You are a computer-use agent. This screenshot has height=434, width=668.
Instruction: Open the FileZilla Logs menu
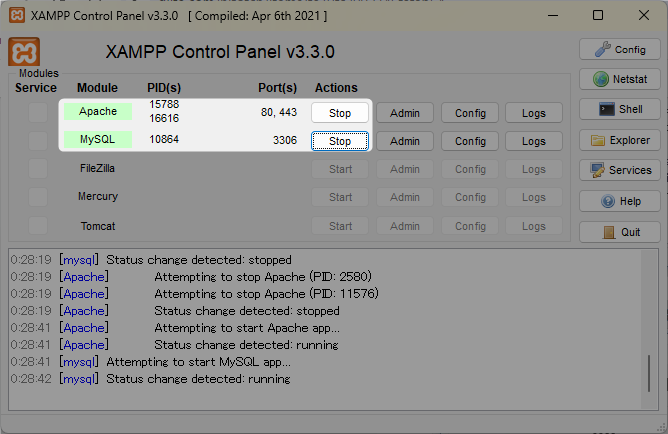point(534,169)
